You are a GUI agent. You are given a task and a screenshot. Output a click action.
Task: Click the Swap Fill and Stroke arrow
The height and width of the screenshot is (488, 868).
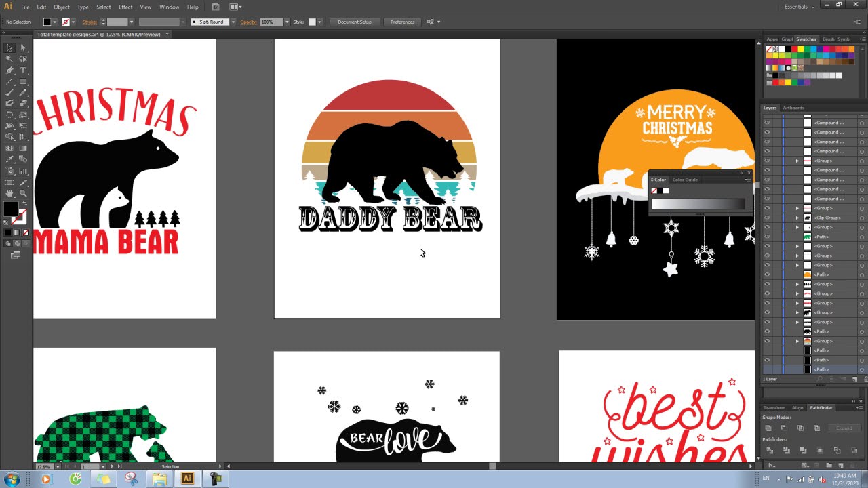pyautogui.click(x=24, y=204)
